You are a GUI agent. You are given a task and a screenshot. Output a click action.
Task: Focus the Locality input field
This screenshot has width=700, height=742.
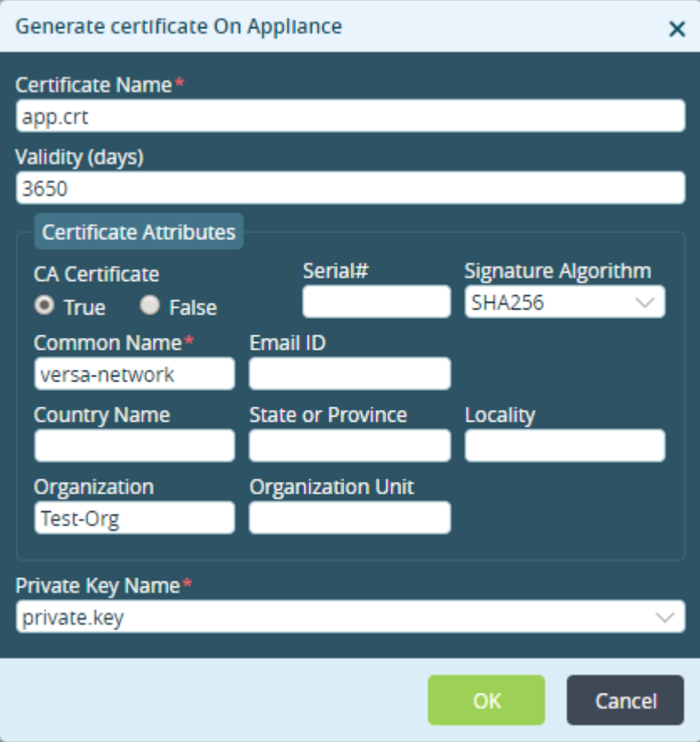(565, 446)
